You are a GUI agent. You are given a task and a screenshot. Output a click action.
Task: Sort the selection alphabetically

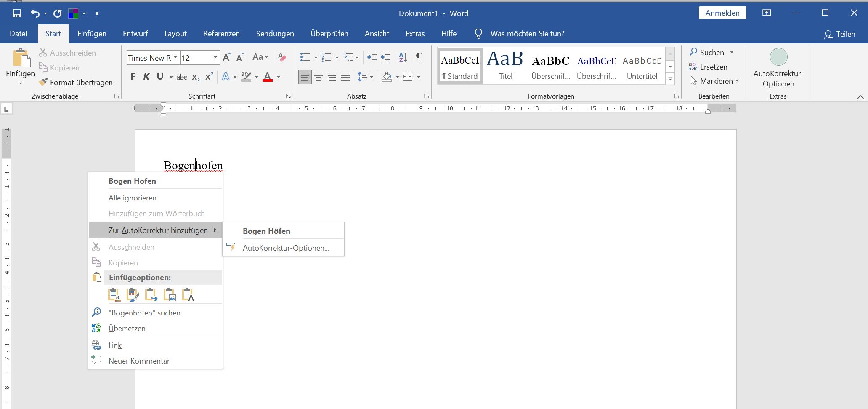[403, 57]
